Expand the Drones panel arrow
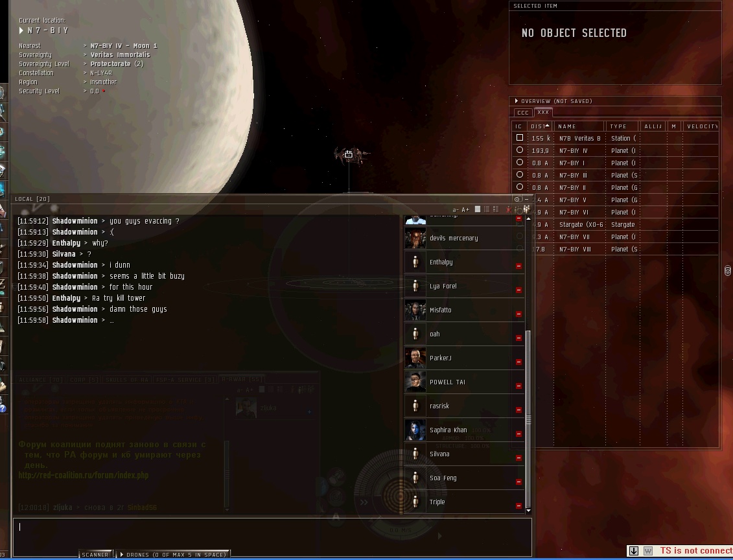733x560 pixels. [122, 554]
